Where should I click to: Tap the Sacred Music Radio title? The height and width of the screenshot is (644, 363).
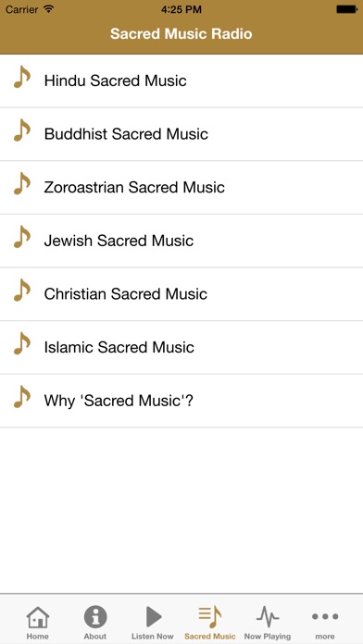point(181,33)
